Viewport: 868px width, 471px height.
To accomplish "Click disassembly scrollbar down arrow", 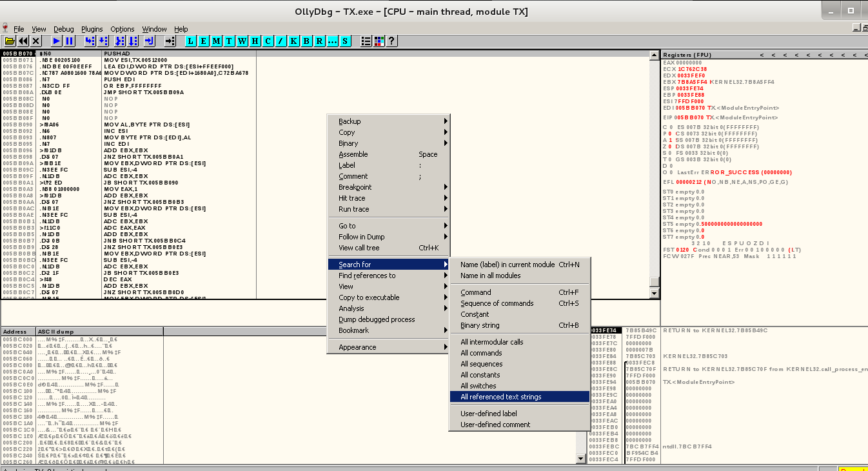I will [x=655, y=294].
